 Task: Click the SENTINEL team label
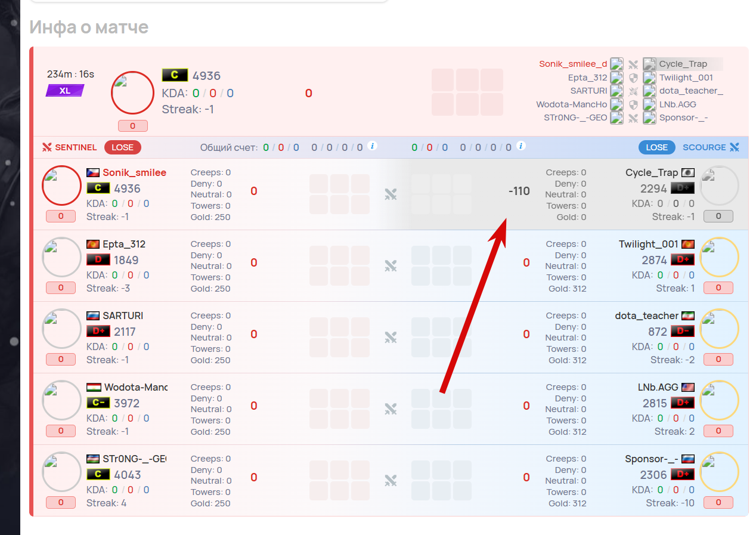pos(76,147)
